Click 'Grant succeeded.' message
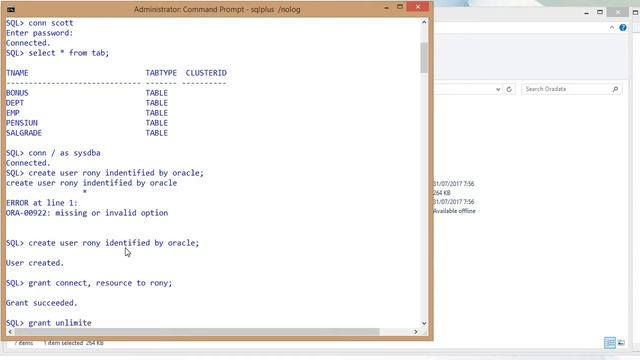 [42, 303]
